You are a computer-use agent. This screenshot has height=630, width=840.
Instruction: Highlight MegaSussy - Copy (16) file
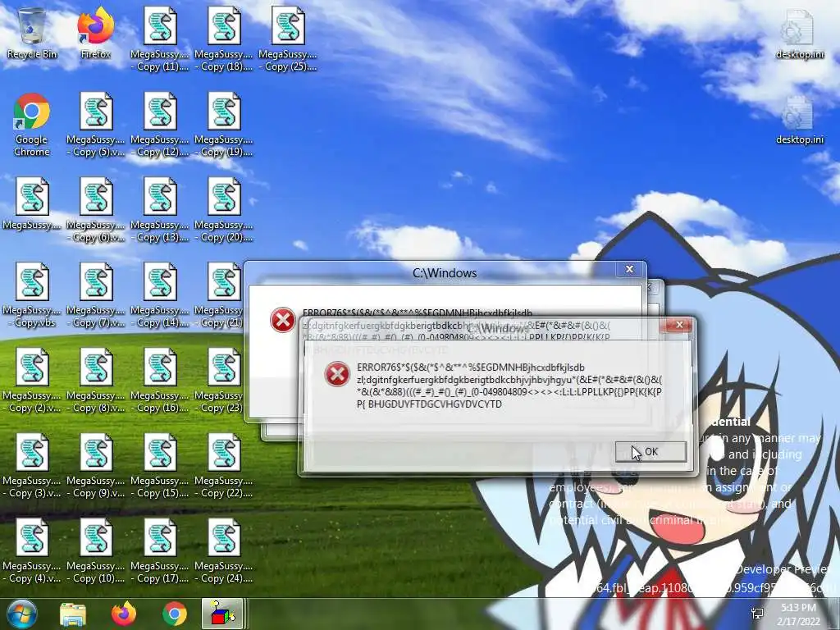point(160,380)
